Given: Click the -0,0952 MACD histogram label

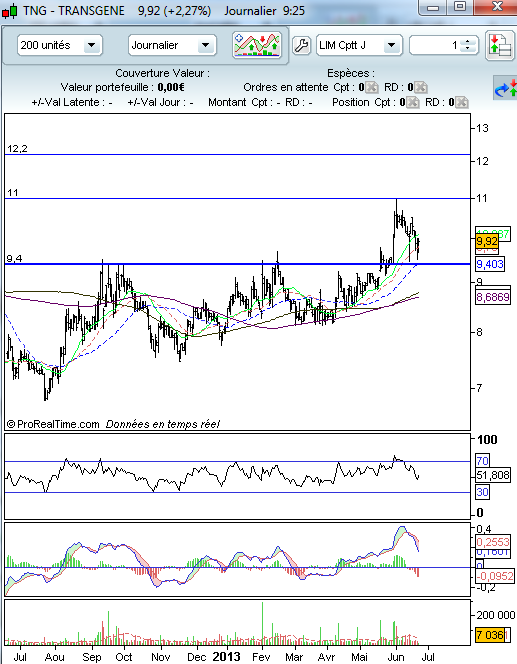Looking at the screenshot, I should point(495,576).
